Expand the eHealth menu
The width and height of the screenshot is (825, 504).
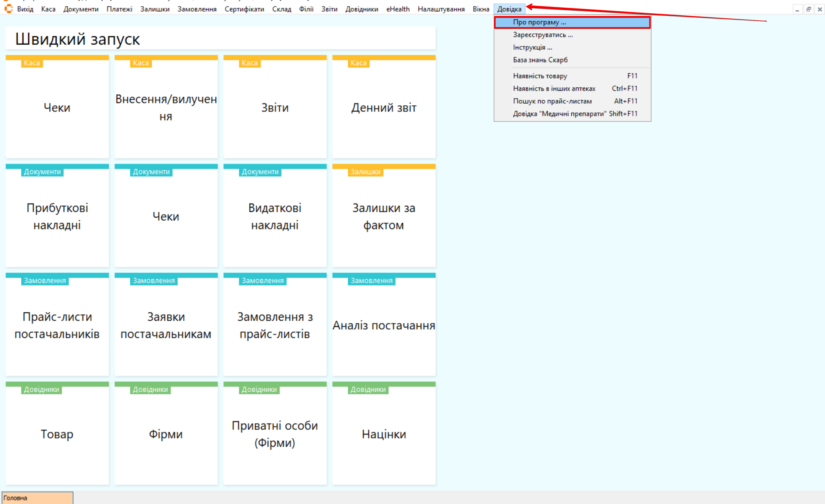(x=398, y=9)
